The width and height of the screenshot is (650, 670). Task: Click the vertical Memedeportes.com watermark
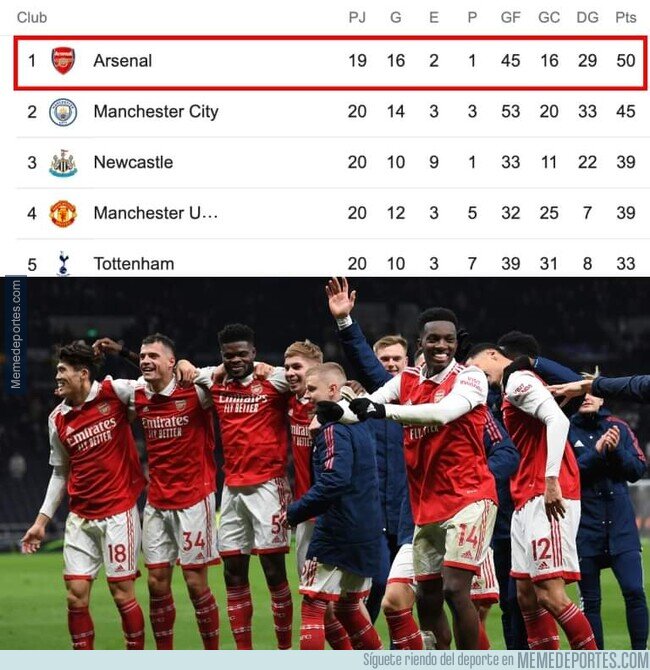click(x=16, y=335)
